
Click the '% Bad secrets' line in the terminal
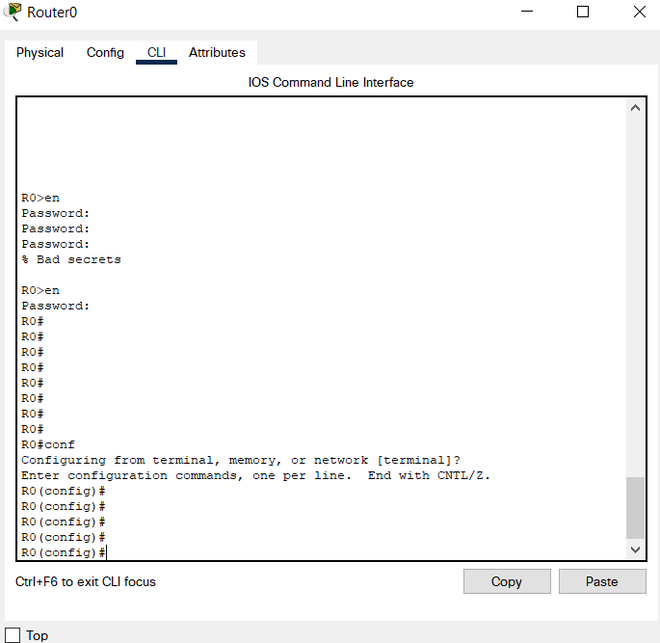coord(71,260)
